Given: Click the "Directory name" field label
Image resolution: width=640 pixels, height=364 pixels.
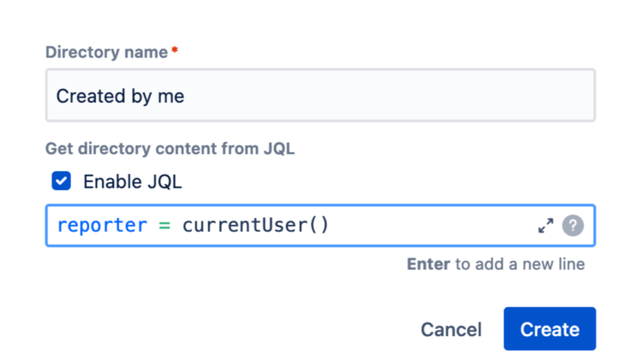Looking at the screenshot, I should point(106,53).
